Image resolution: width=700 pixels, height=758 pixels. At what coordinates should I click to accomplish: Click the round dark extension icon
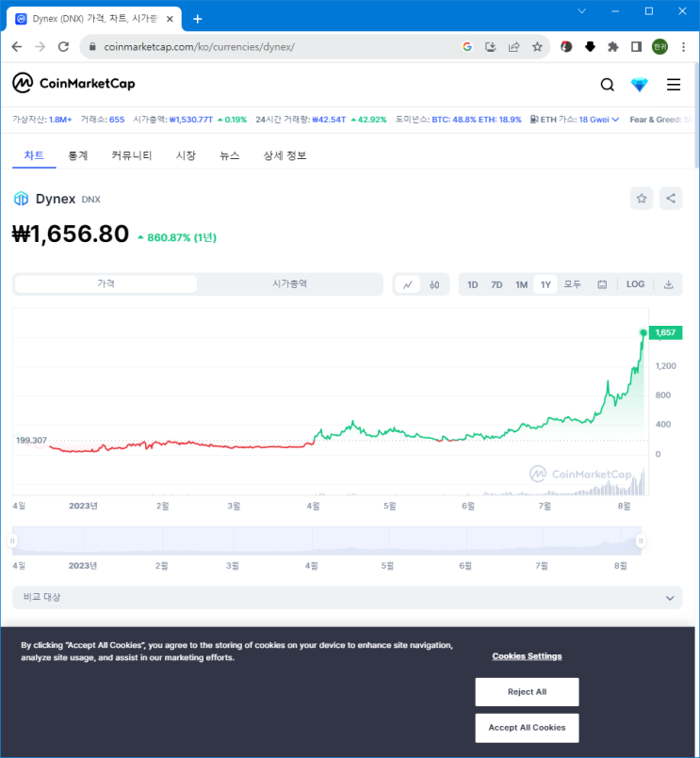click(x=566, y=47)
